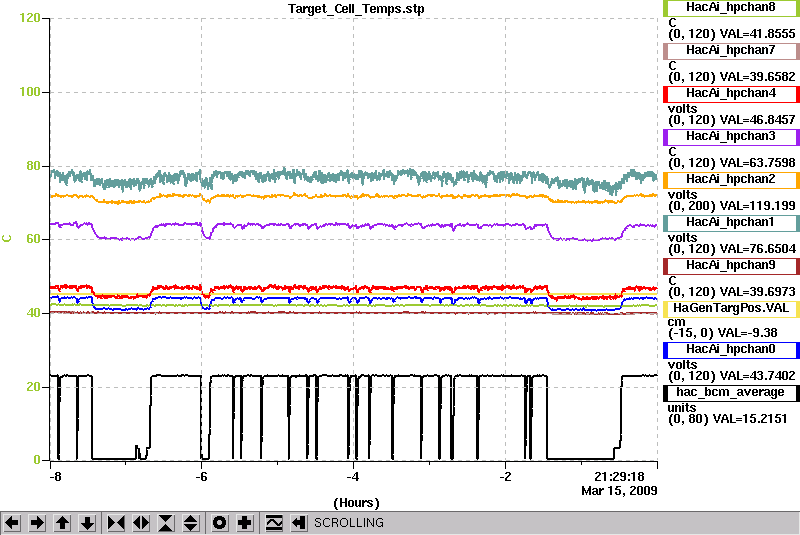Click the units label under hac_bcm_average
Viewport: 800px width, 535px height.
coord(682,407)
